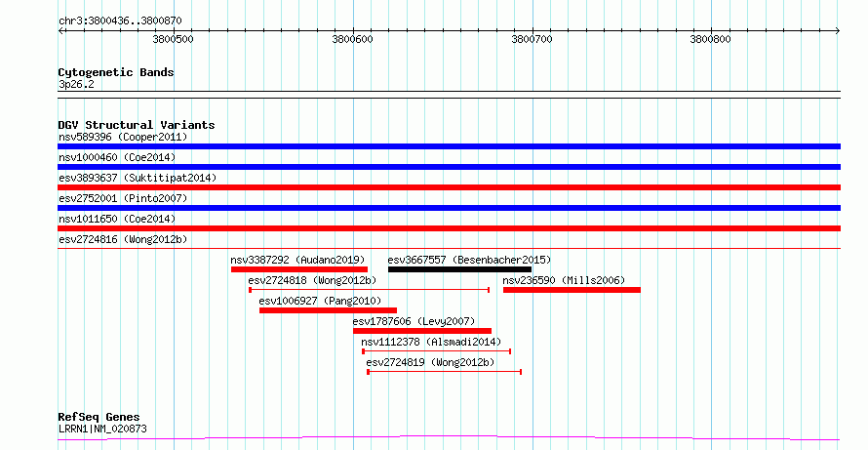
Task: Click the 3800700 ruler tick label
Action: (x=532, y=39)
